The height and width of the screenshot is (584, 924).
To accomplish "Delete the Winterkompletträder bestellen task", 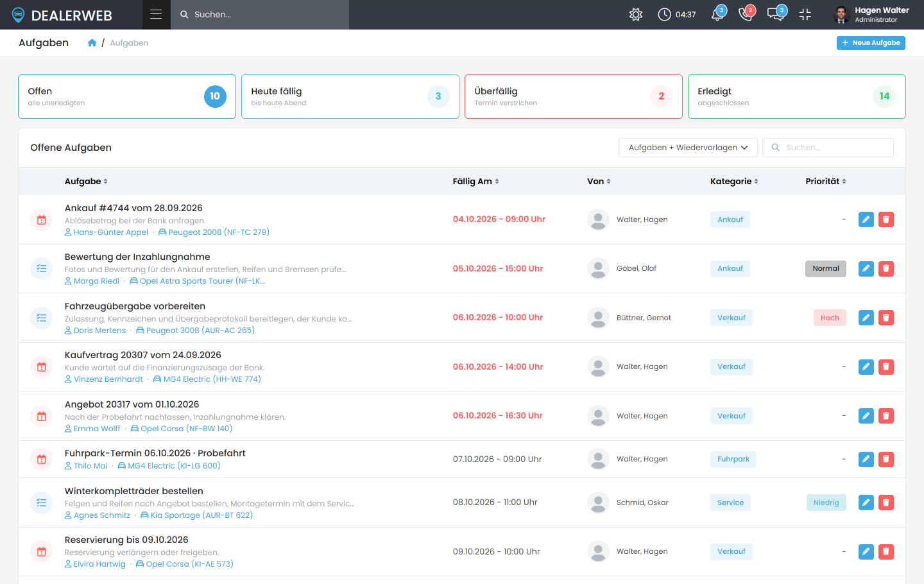I will pos(886,502).
